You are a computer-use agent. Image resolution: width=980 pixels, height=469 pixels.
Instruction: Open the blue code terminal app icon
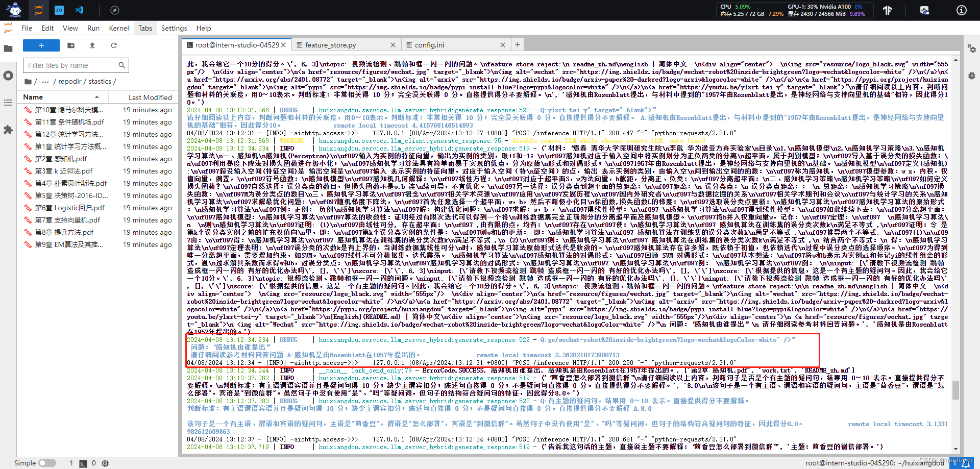pyautogui.click(x=59, y=10)
